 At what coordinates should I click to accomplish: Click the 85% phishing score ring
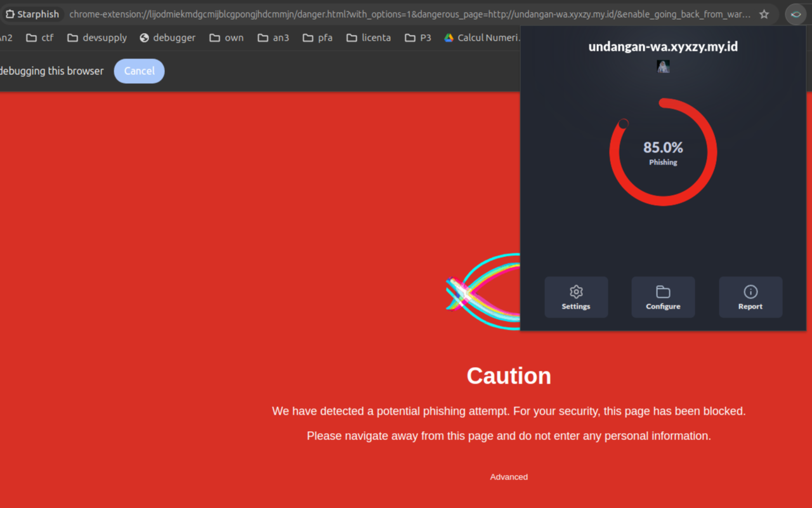(663, 150)
